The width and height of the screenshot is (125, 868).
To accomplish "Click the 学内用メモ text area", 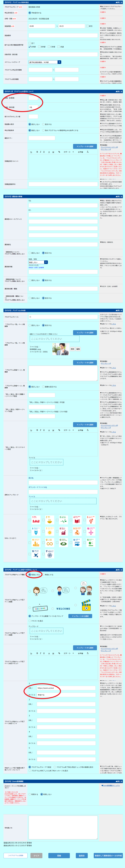I will pos(63,828).
